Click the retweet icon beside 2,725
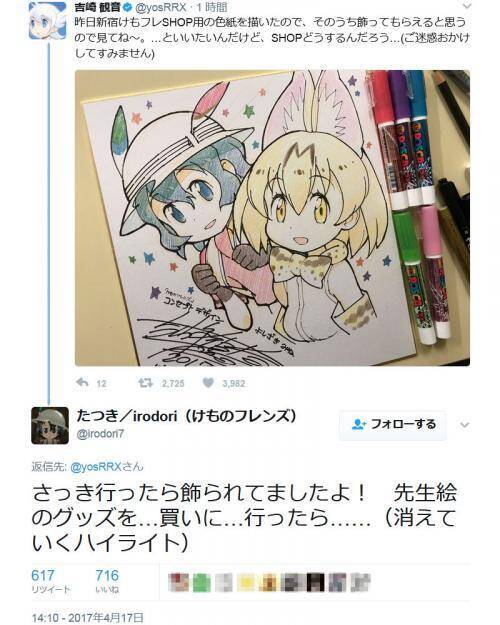This screenshot has height=625, width=500. tap(146, 383)
